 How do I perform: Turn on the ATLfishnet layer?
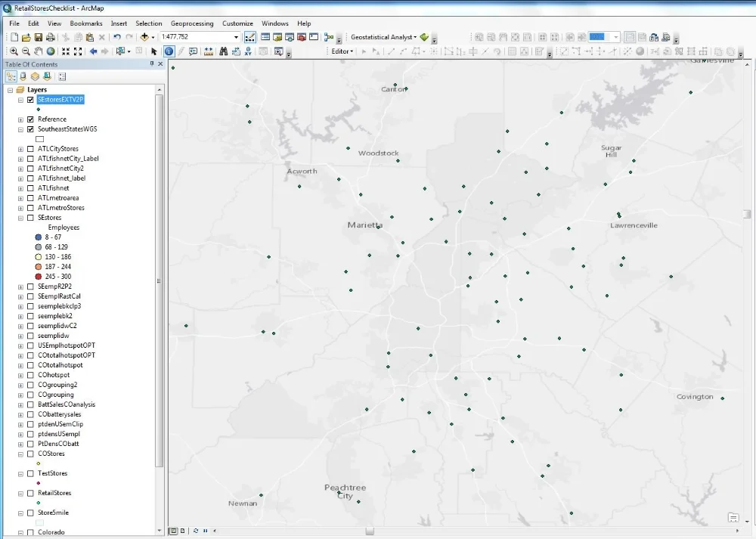[30, 188]
